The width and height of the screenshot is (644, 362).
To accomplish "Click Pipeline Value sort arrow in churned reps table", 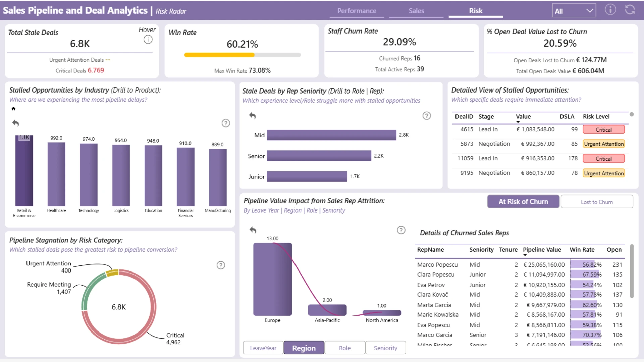I will point(525,255).
